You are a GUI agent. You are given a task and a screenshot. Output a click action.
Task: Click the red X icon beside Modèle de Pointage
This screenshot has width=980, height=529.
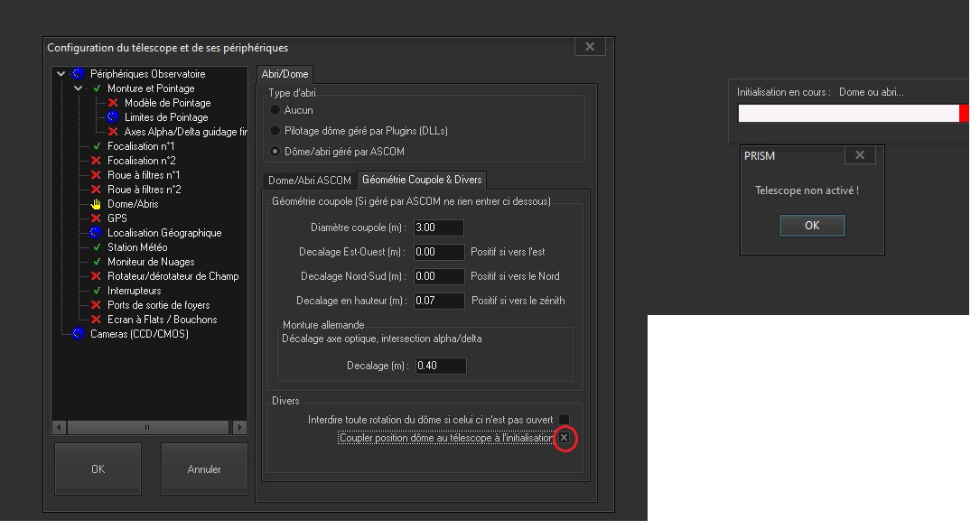coord(113,103)
